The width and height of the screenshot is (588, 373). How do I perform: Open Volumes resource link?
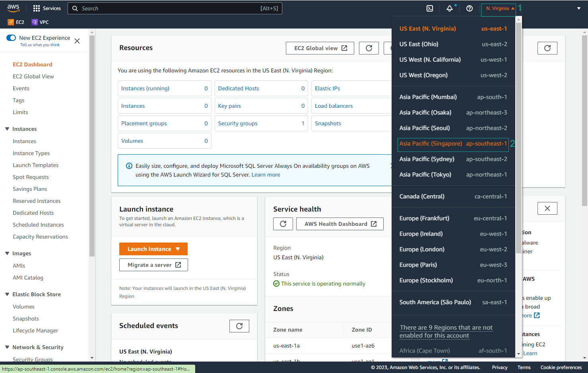point(132,141)
